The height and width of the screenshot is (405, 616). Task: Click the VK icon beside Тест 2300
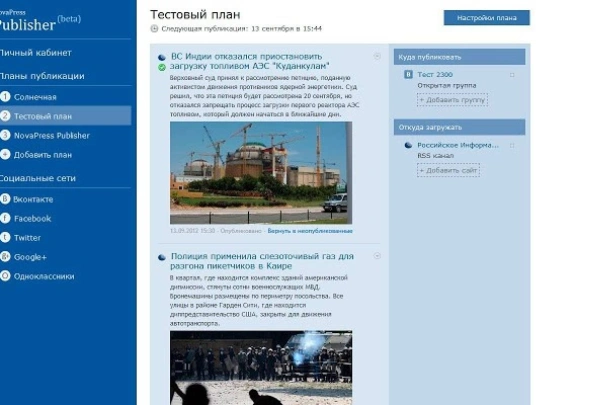408,74
